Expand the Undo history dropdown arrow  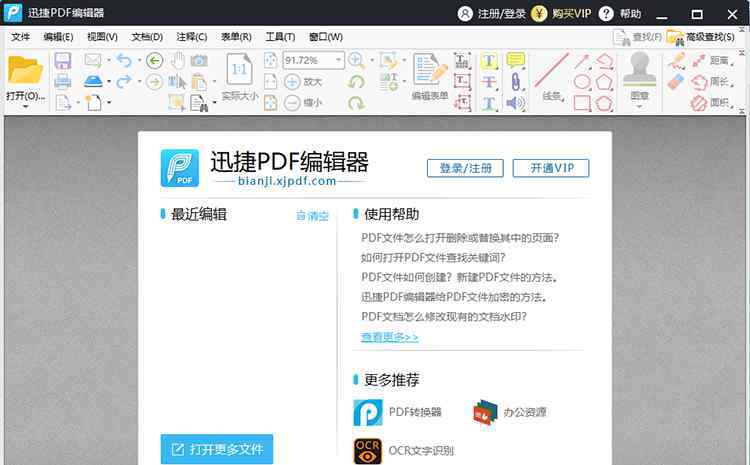(x=139, y=61)
